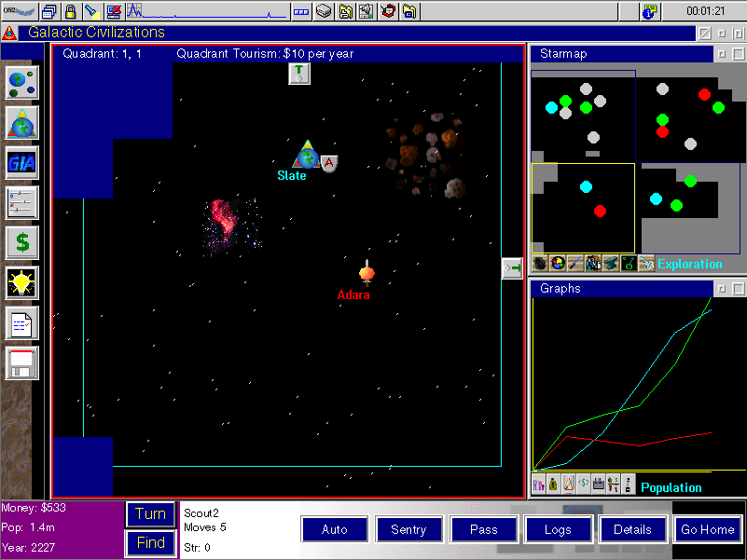Show the ratio comparison graph icon
This screenshot has width=747, height=560.
(613, 485)
